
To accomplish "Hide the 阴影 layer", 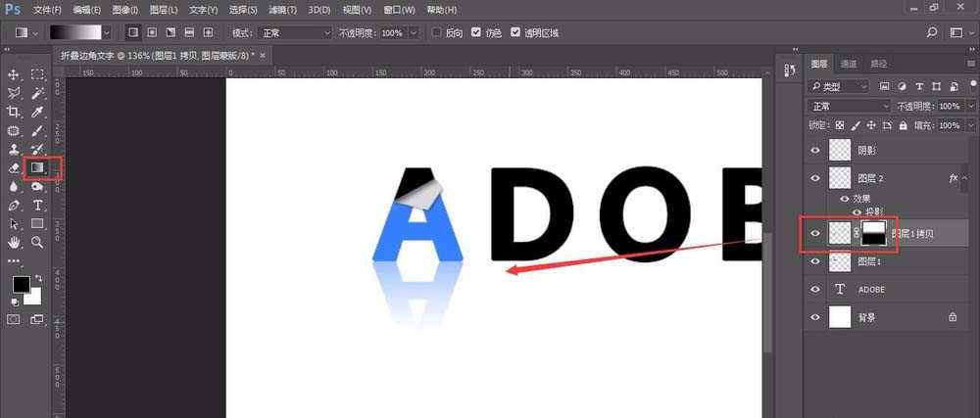I will pyautogui.click(x=814, y=150).
